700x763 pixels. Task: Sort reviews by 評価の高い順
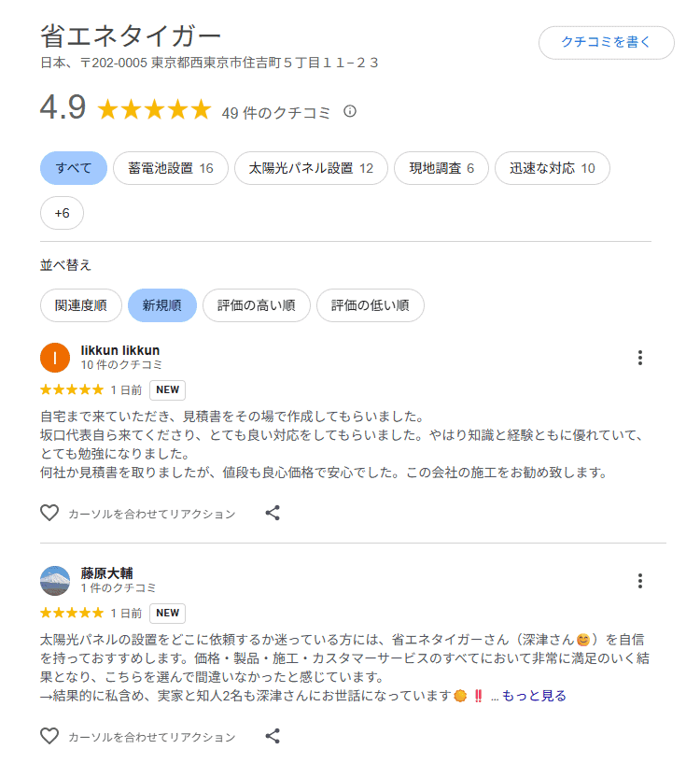[257, 305]
